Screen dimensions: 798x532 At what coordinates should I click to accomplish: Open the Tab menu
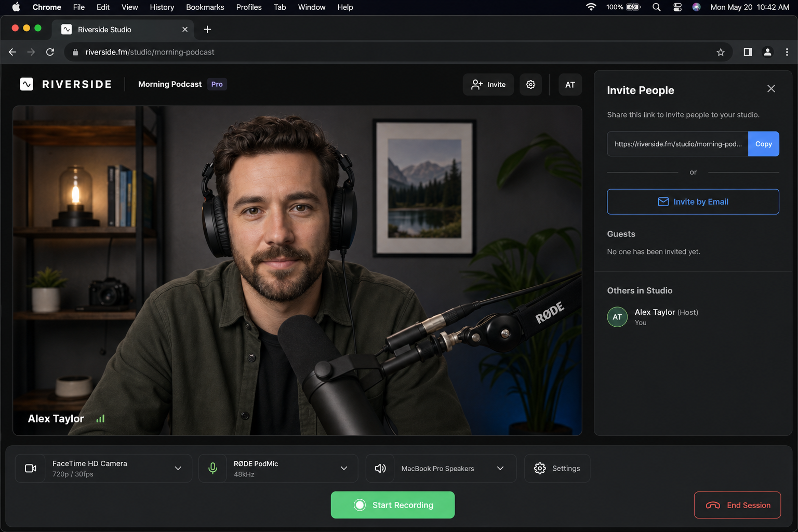click(x=280, y=7)
